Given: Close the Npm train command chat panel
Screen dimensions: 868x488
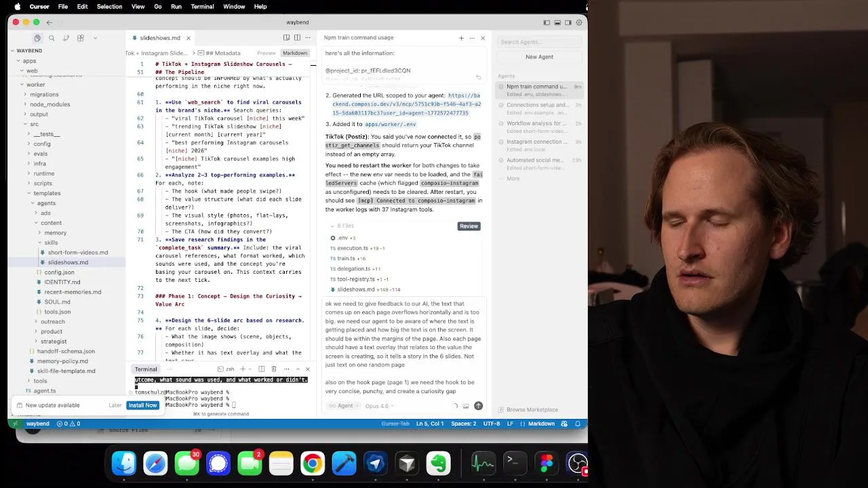Looking at the screenshot, I should (483, 38).
